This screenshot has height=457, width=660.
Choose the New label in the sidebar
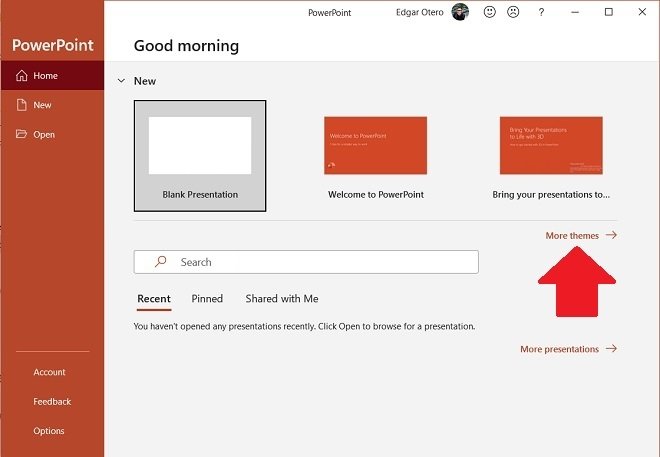42,105
